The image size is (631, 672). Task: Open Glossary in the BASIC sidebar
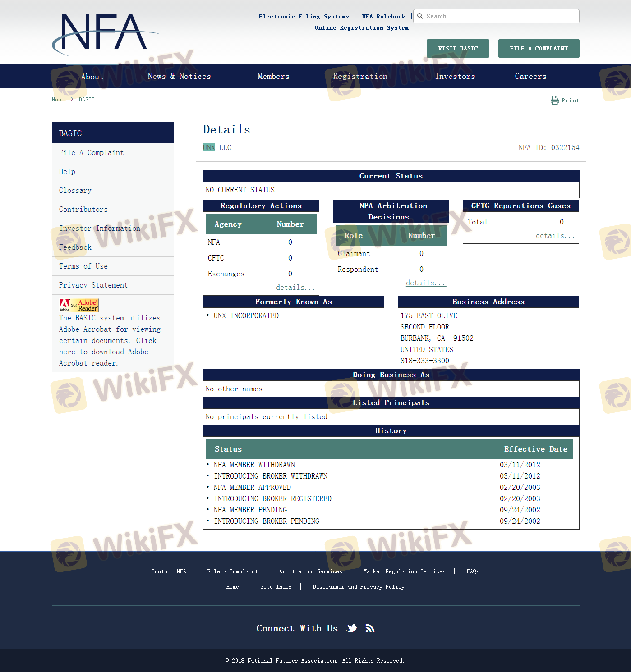click(75, 191)
